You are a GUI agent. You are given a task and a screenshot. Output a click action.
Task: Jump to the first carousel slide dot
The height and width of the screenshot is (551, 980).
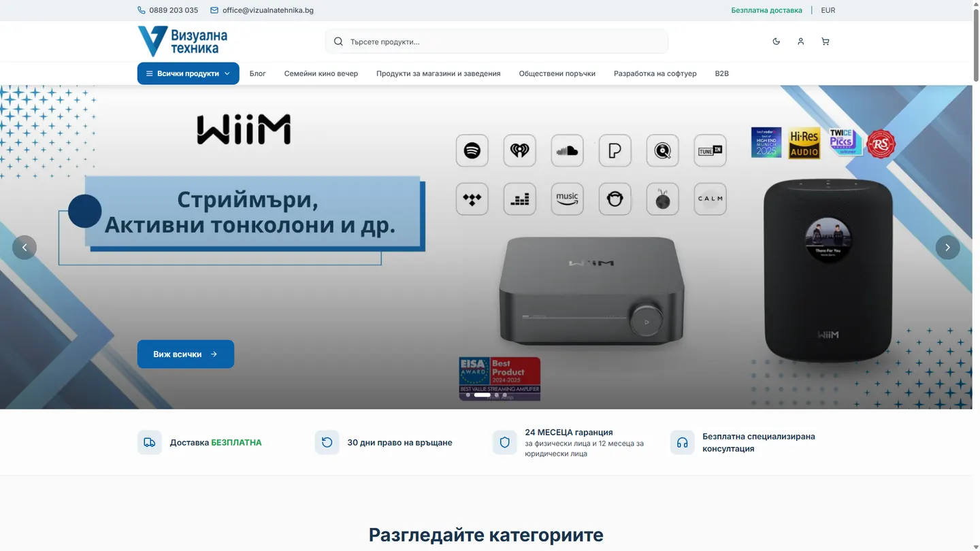pos(468,395)
